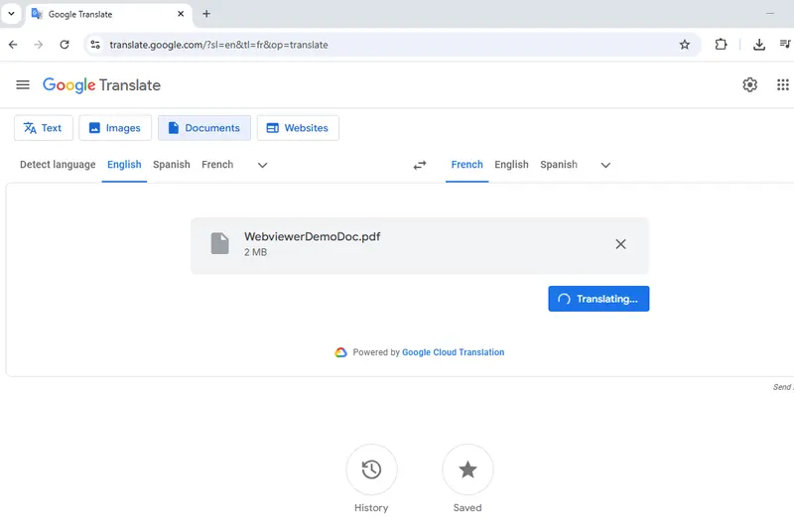Select French as source language
The image size is (794, 532).
coord(217,165)
